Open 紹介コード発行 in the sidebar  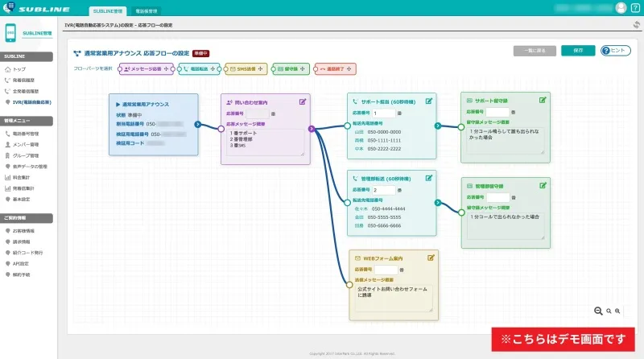(23, 253)
